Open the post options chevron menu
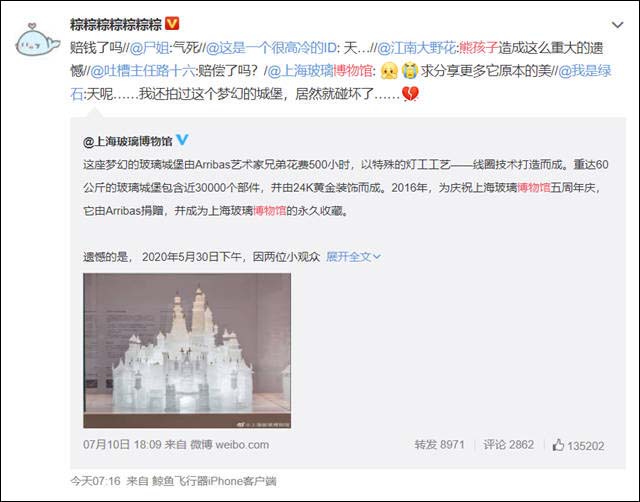This screenshot has width=640, height=502. [x=617, y=25]
